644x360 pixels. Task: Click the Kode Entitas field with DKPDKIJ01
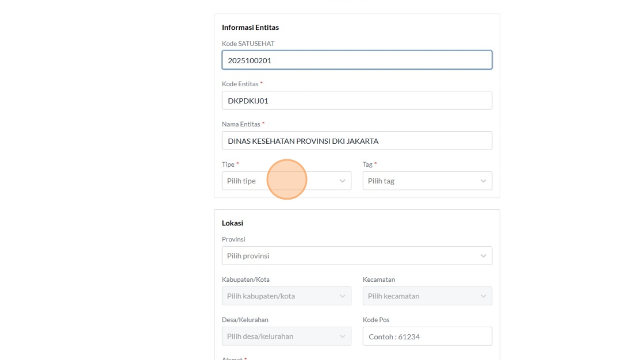coord(356,101)
